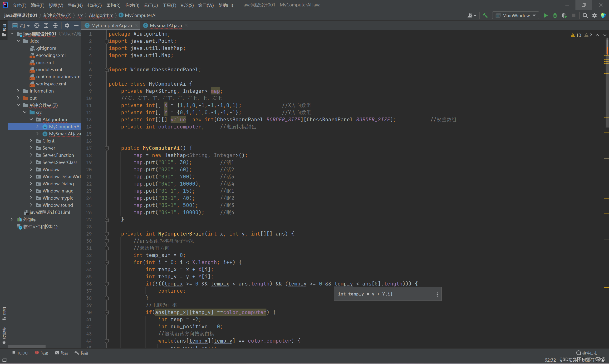Viewport: 609px width, 364px height.
Task: Fold the MyComputerBrain method at line 29
Action: point(107,234)
